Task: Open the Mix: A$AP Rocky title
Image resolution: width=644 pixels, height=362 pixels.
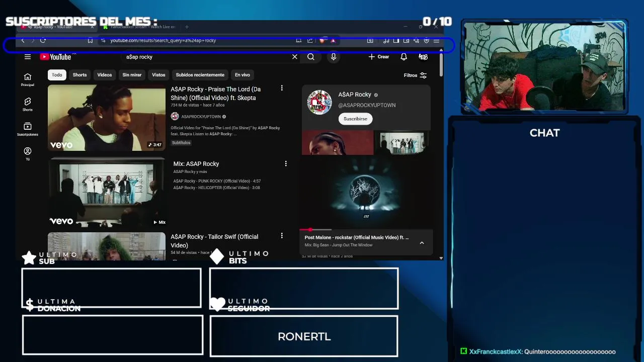Action: tap(196, 164)
